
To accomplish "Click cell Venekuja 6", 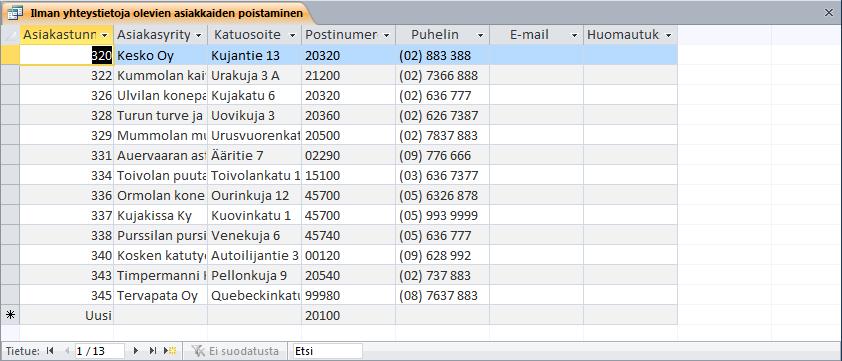I will pos(255,235).
